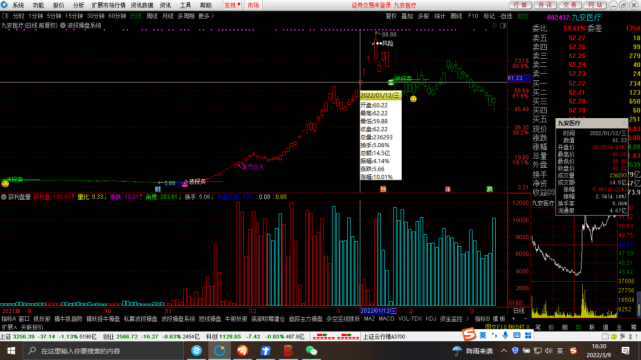The height and width of the screenshot is (360, 641).
Task: Click the 交易 button in title bar
Action: [570, 5]
